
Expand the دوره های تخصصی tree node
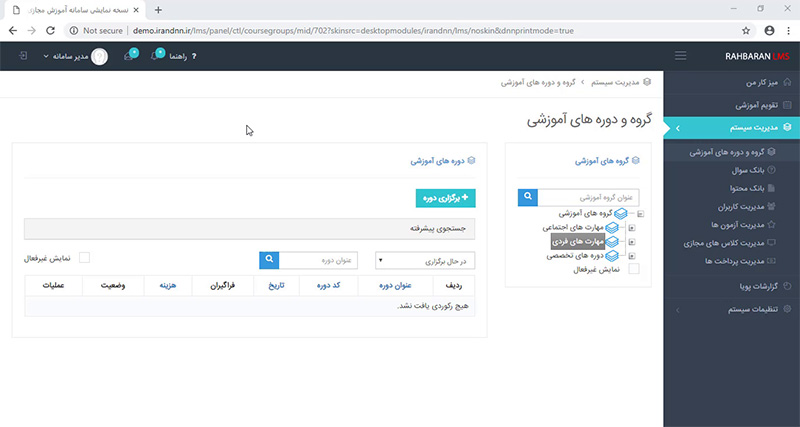[631, 255]
